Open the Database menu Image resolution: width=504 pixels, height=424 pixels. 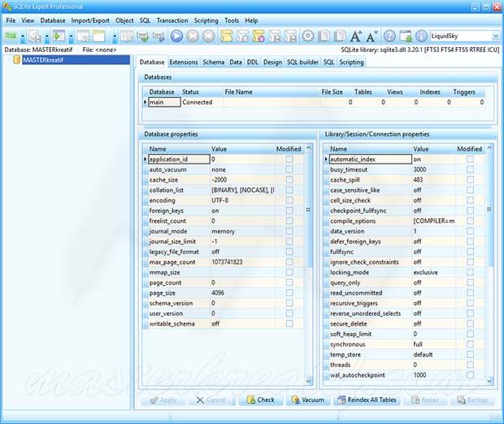53,20
